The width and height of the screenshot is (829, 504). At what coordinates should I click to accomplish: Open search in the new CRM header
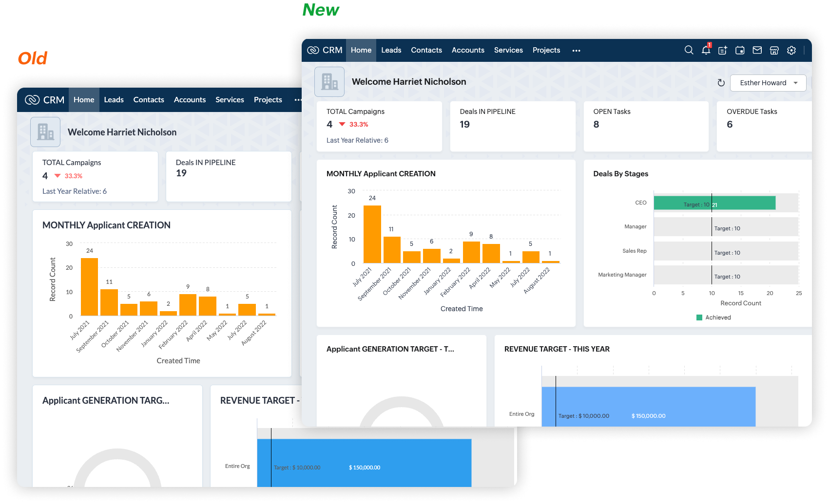tap(689, 50)
